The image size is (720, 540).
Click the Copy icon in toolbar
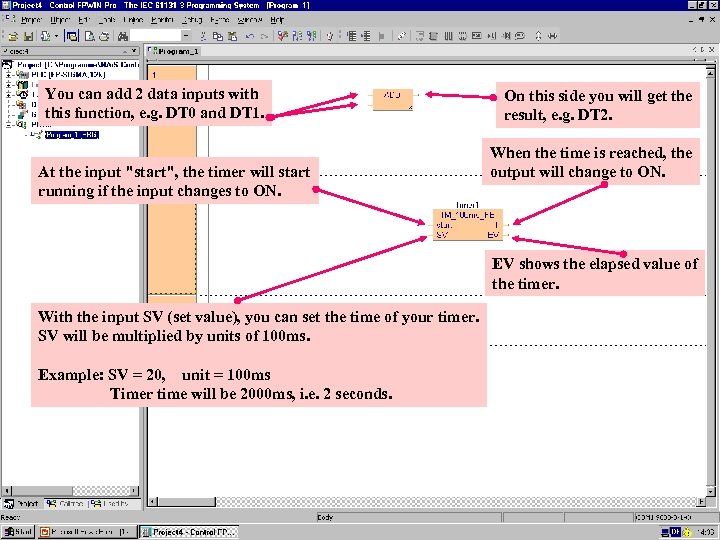pyautogui.click(x=218, y=36)
